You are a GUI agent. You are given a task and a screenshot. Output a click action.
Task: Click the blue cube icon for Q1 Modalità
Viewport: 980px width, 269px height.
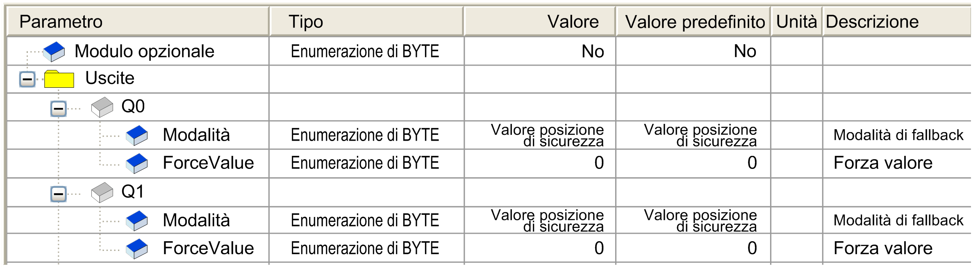tap(137, 221)
